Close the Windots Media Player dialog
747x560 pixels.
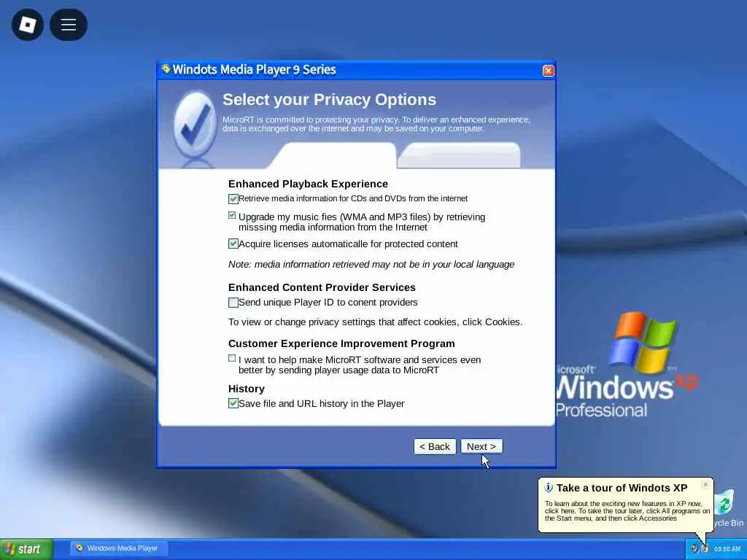(x=548, y=71)
